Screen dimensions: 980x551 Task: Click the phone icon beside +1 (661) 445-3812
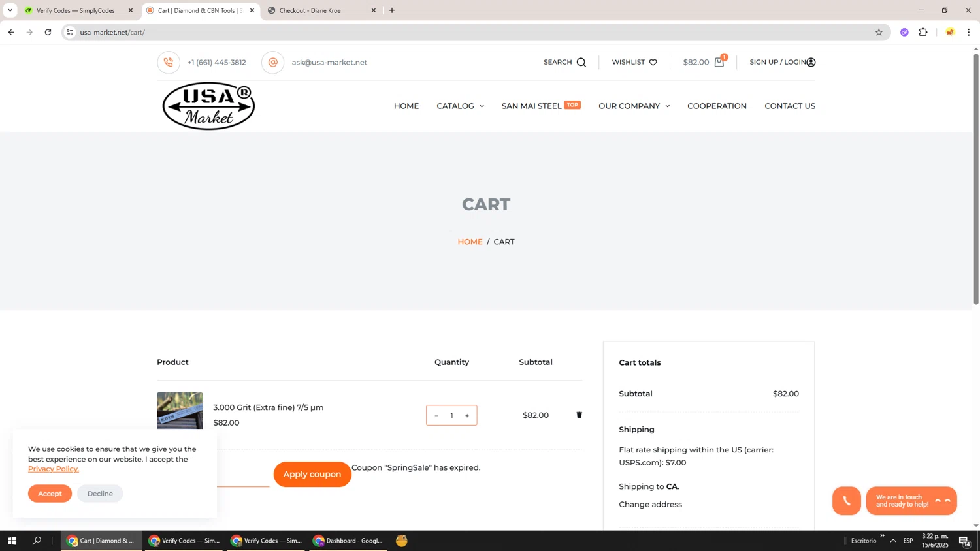[x=169, y=63]
